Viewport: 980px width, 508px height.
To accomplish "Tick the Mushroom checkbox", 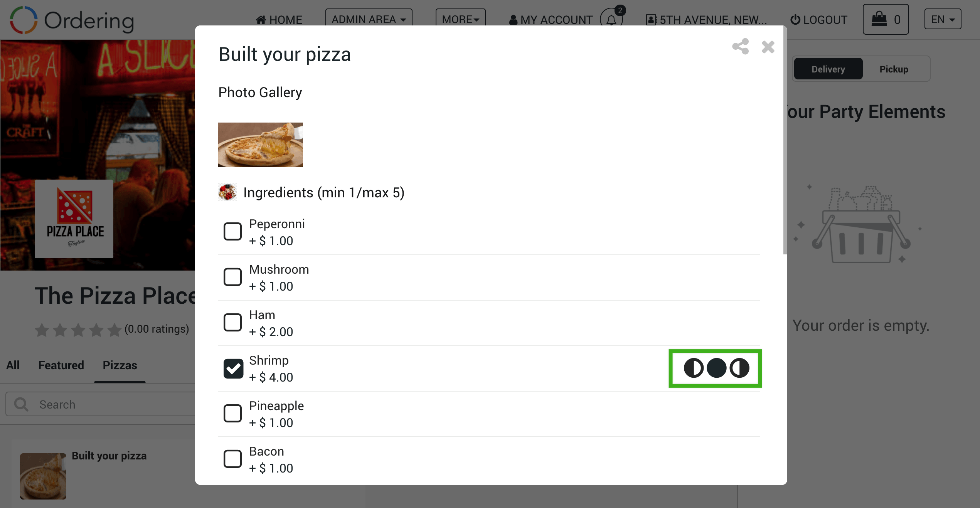I will [x=232, y=277].
